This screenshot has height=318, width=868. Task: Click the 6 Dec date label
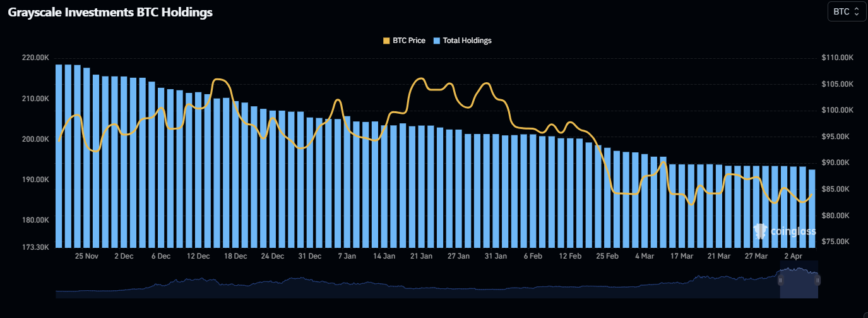[x=161, y=256]
